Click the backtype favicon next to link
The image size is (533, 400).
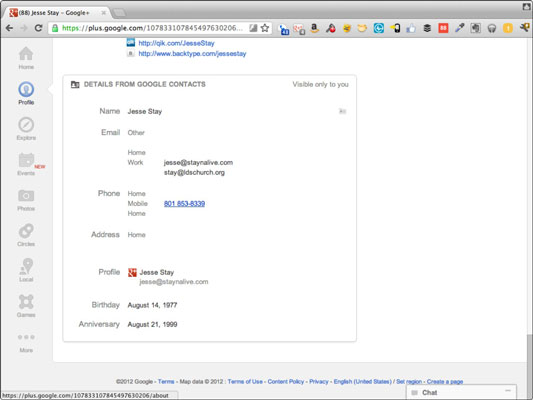point(131,53)
